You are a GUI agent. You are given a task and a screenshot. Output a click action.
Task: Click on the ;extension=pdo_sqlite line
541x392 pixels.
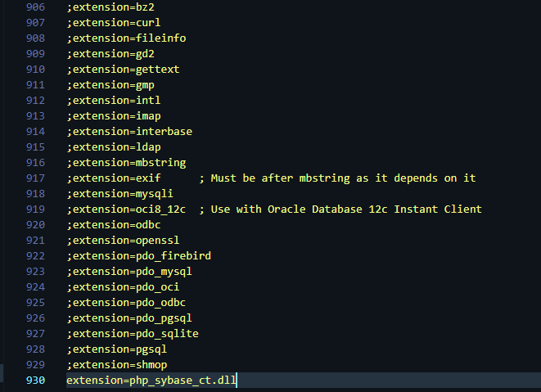pyautogui.click(x=133, y=333)
